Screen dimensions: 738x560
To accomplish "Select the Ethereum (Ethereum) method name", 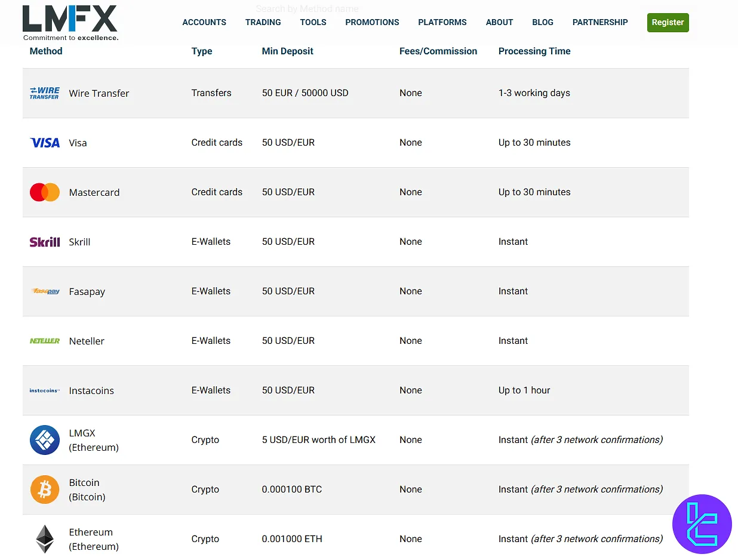I will tap(94, 539).
